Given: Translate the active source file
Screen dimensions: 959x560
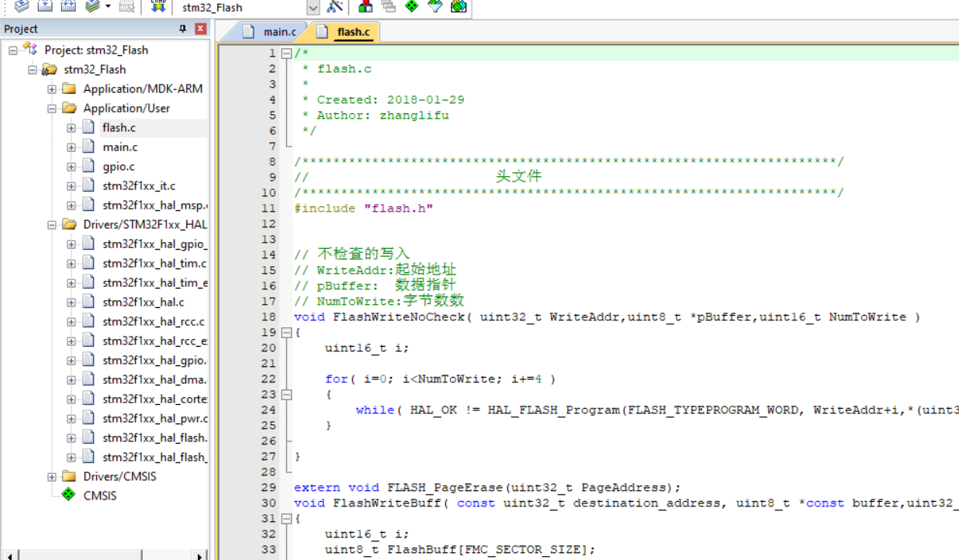Looking at the screenshot, I should (22, 7).
